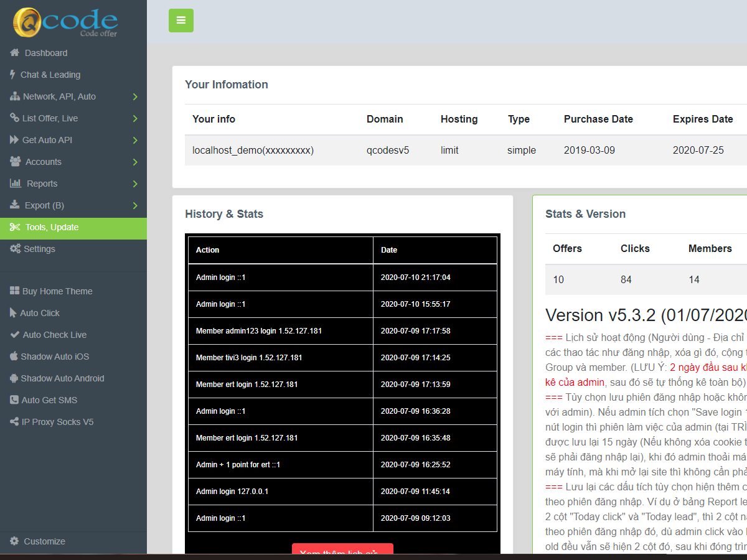Expand the Get Auto API arrow

(x=135, y=140)
